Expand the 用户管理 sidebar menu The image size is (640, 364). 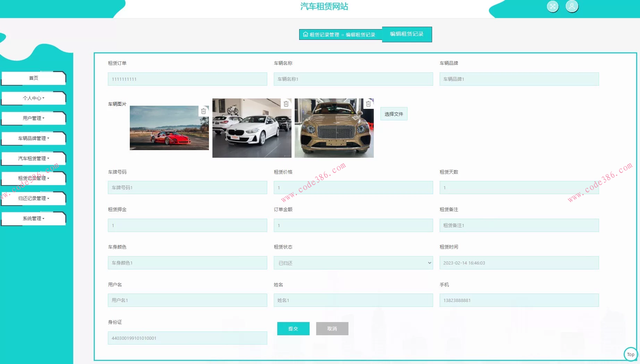tap(34, 118)
